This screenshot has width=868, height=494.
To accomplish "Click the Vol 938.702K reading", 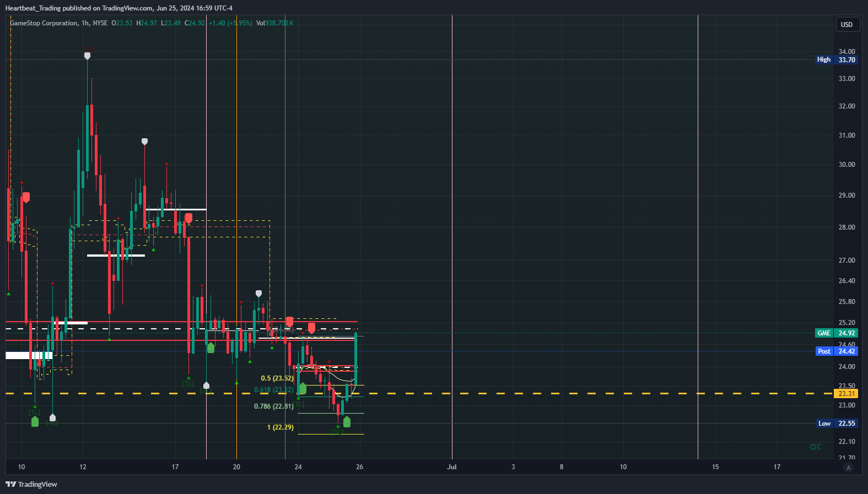I will [x=275, y=23].
